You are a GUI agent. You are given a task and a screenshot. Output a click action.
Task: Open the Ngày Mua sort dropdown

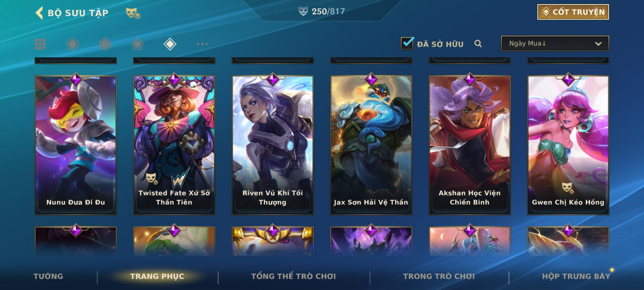(555, 43)
